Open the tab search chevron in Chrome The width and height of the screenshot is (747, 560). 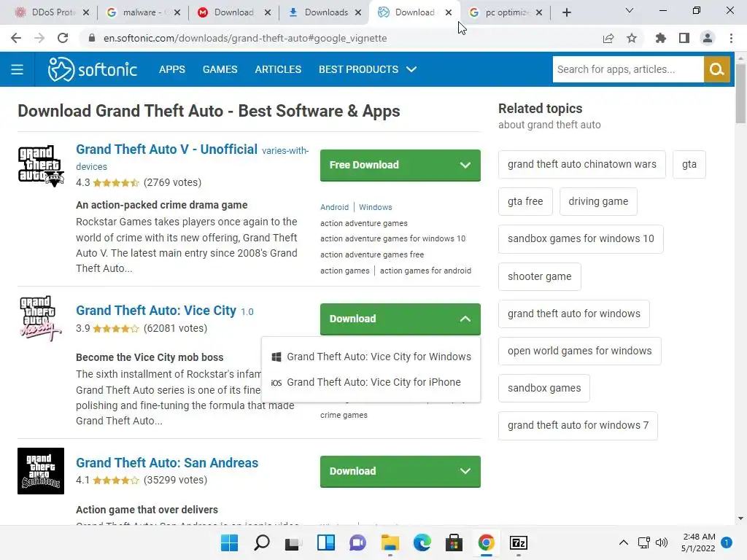(x=630, y=10)
